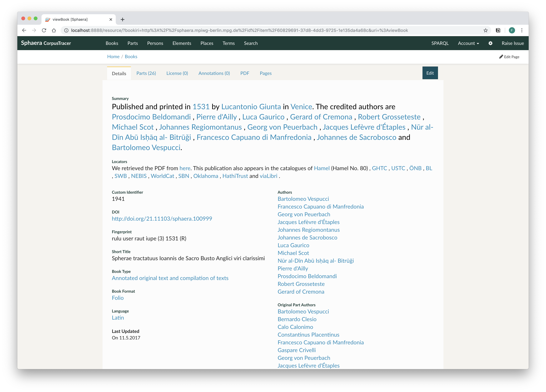The height and width of the screenshot is (392, 546).
Task: Open the Persons navigation item
Action: pyautogui.click(x=155, y=43)
